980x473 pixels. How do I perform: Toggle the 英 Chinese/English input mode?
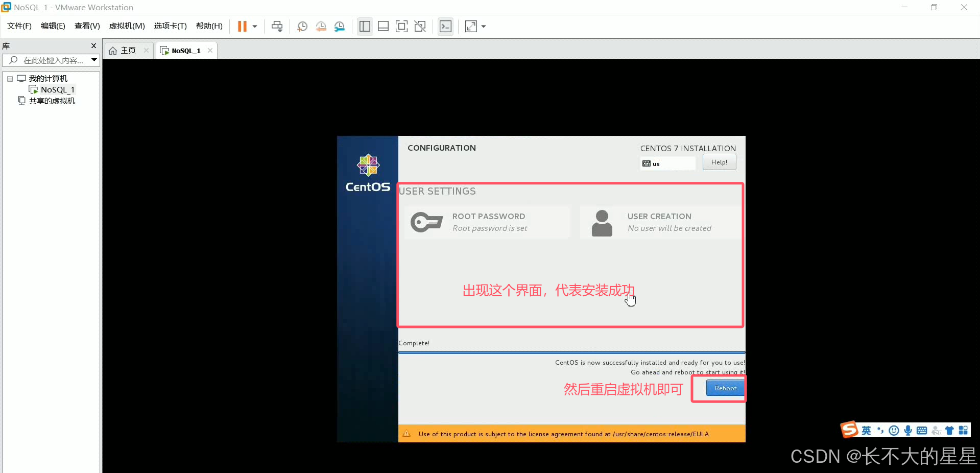[866, 431]
